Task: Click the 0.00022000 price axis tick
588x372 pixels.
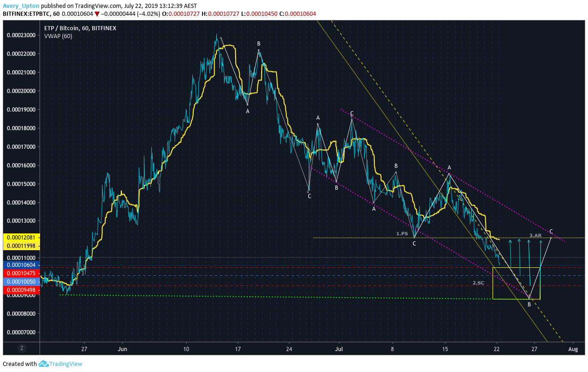Action: (21, 54)
